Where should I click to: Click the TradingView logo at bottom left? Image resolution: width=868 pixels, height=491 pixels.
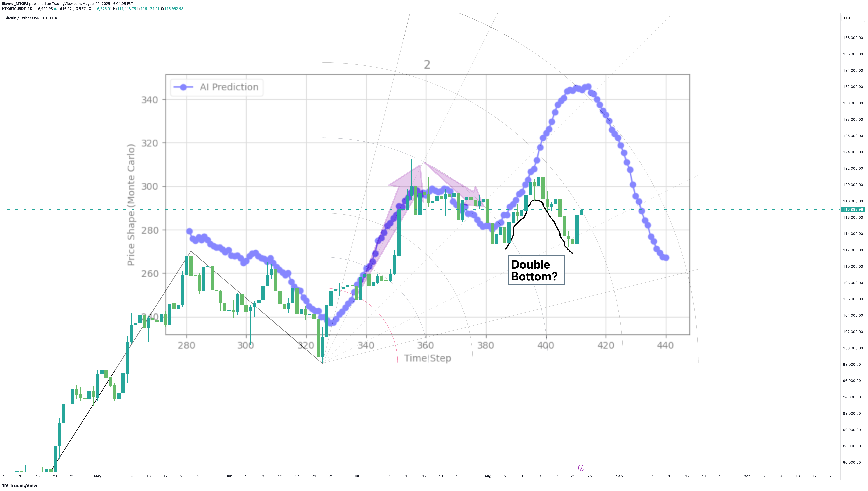pos(19,486)
